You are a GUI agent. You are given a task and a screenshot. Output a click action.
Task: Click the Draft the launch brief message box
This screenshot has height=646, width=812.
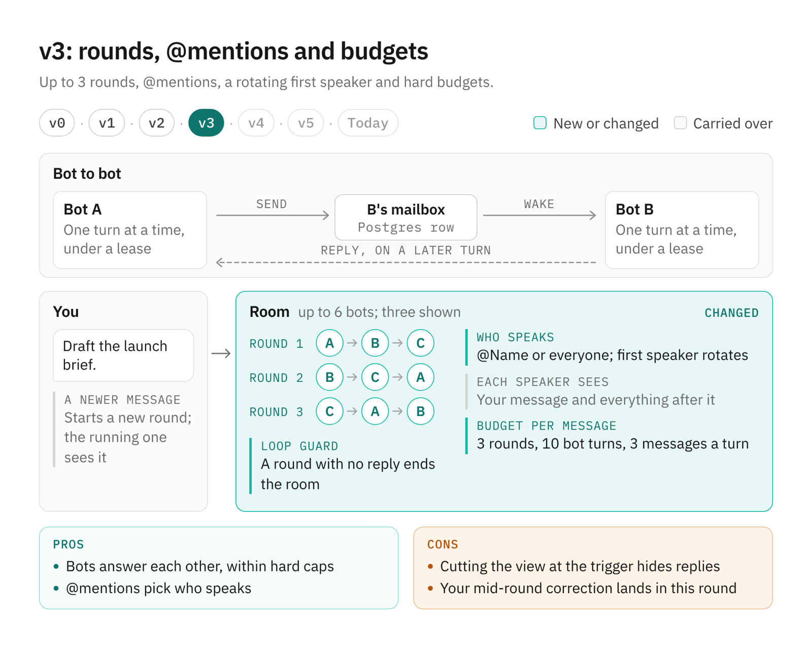pyautogui.click(x=123, y=356)
